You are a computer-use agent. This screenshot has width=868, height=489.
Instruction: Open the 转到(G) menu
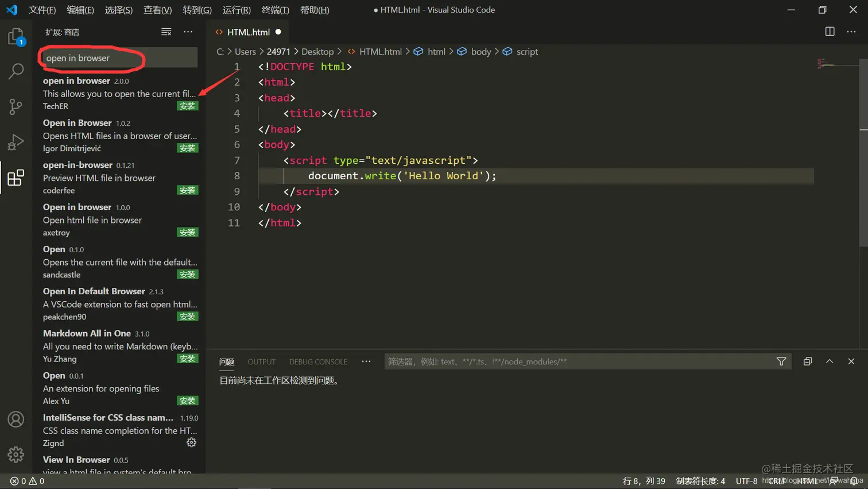pyautogui.click(x=197, y=10)
